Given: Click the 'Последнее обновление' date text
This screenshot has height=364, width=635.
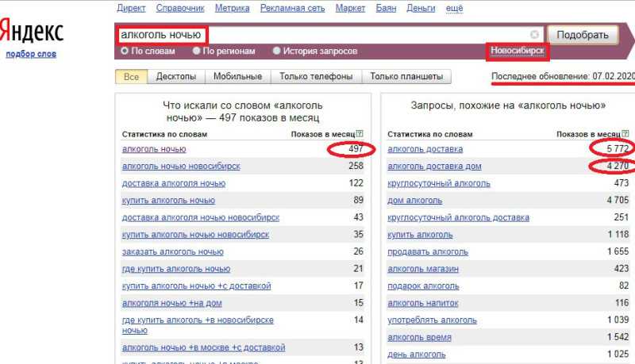Looking at the screenshot, I should [563, 76].
